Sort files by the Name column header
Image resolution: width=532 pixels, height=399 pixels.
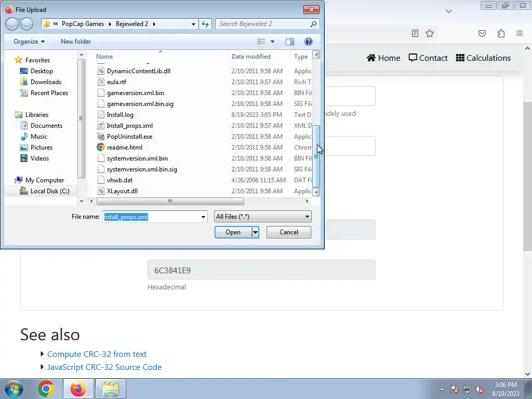point(104,57)
